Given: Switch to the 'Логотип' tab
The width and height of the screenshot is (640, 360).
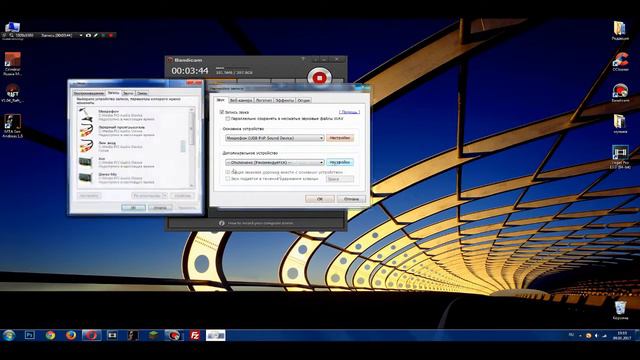Looking at the screenshot, I should (264, 100).
